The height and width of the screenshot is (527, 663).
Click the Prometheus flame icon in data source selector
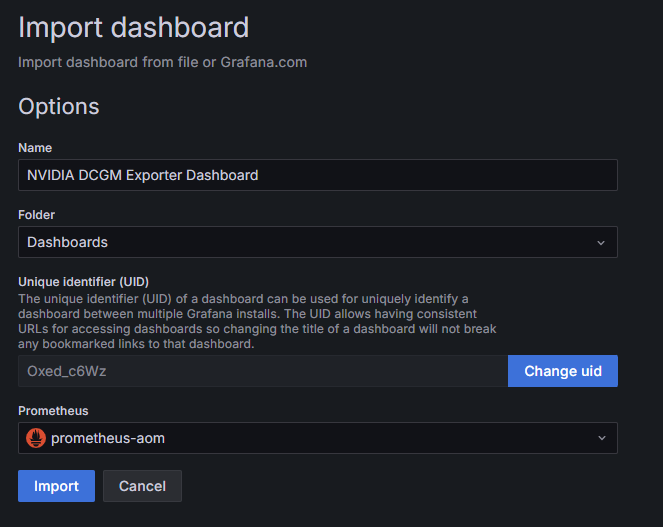(x=36, y=438)
